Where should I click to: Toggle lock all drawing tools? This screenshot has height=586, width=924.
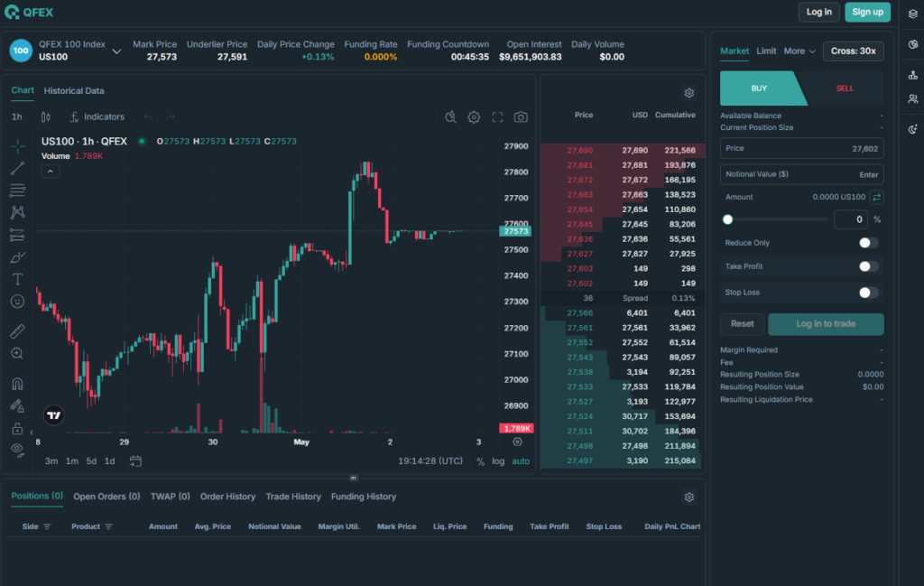click(x=18, y=429)
